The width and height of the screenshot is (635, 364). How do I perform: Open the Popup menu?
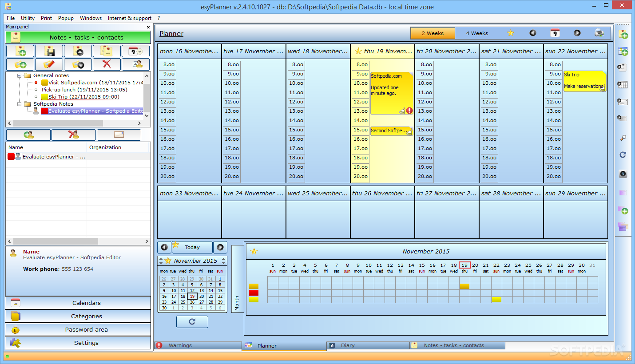coord(66,18)
